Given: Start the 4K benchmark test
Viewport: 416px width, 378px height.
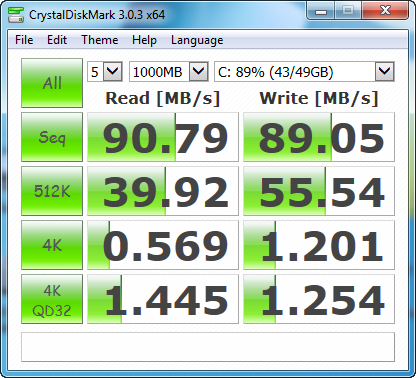Looking at the screenshot, I should (52, 245).
